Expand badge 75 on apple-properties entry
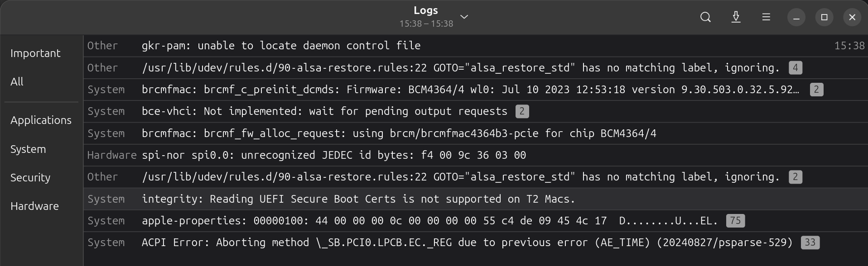The width and height of the screenshot is (868, 266). pos(735,221)
